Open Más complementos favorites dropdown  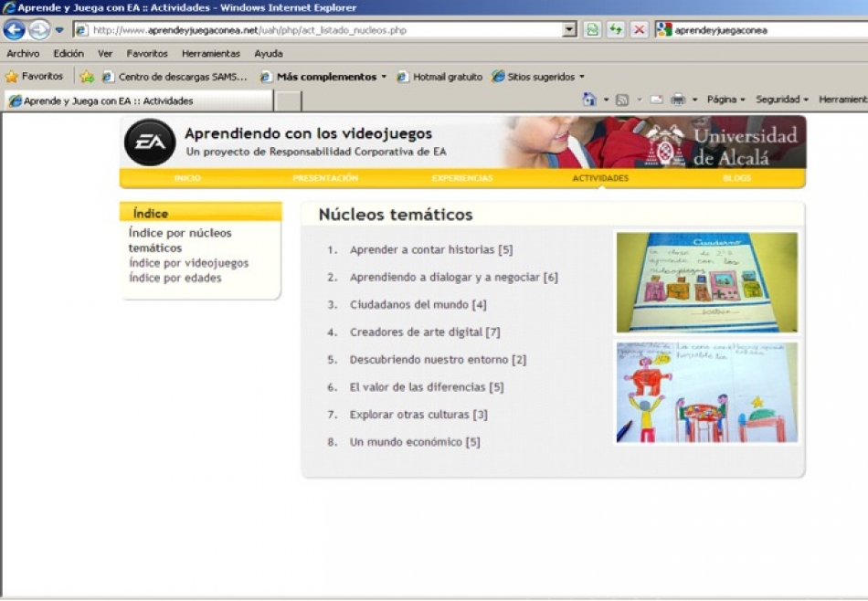tap(323, 77)
